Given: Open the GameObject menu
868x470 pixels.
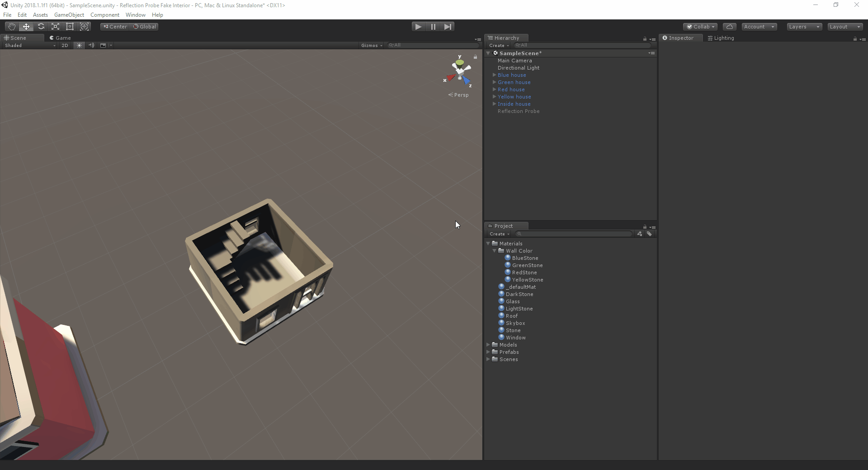Looking at the screenshot, I should [69, 15].
